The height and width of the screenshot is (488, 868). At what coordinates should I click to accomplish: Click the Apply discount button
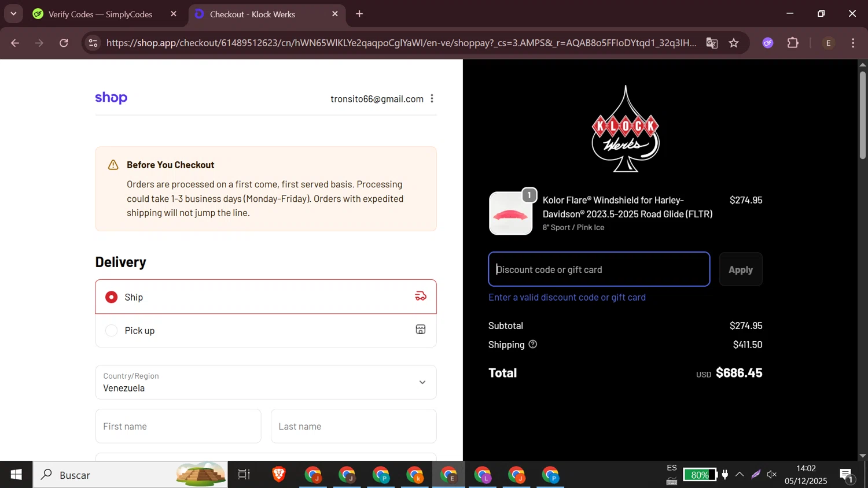[x=741, y=269]
